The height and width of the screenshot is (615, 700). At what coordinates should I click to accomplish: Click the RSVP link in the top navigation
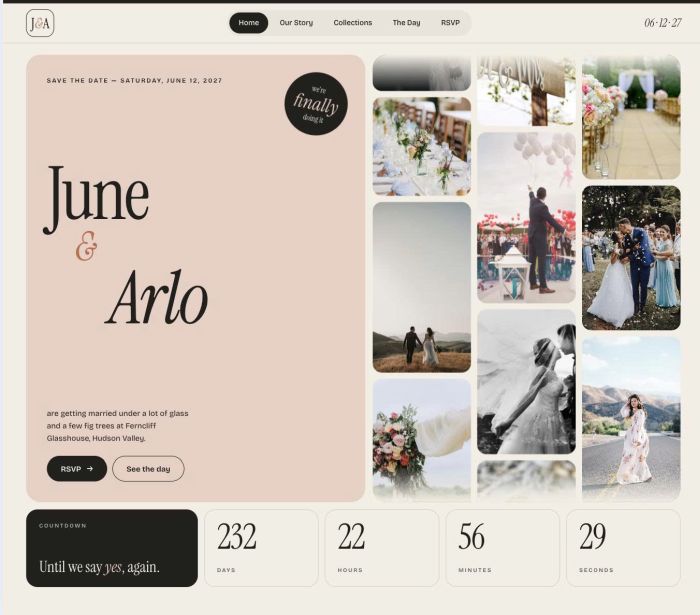click(x=450, y=23)
